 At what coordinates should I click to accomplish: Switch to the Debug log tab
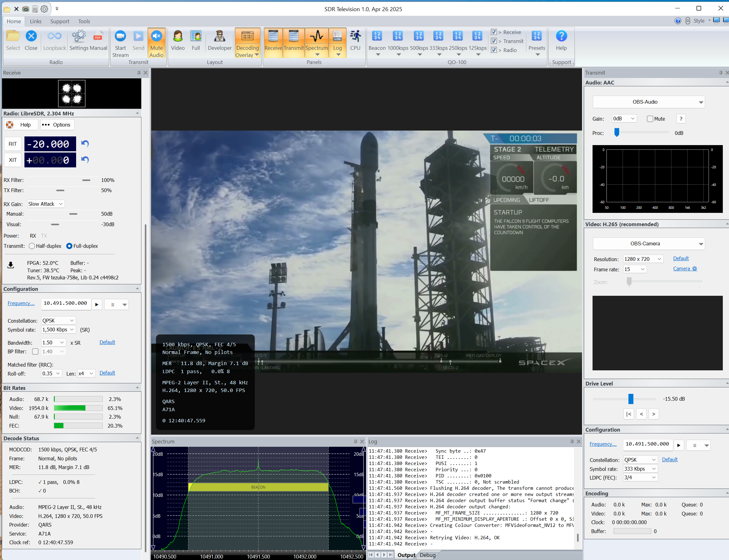(x=427, y=555)
